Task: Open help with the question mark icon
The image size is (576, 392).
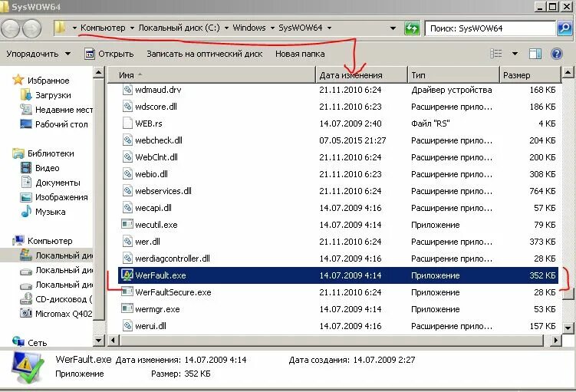Action: click(557, 54)
